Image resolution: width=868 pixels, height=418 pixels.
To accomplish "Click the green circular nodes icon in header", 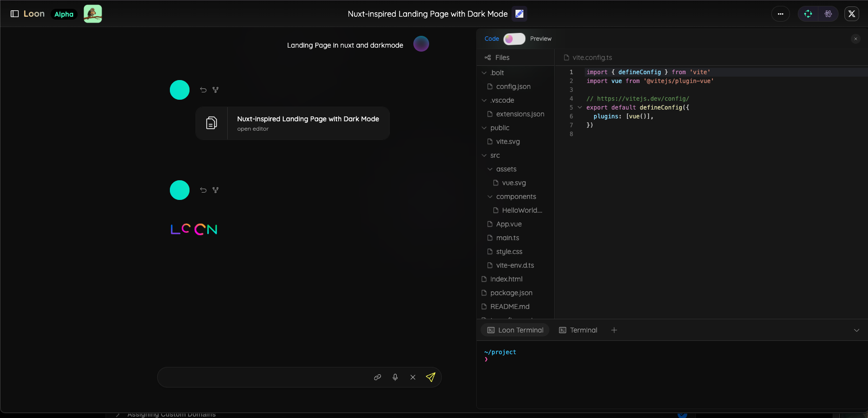I will 808,14.
